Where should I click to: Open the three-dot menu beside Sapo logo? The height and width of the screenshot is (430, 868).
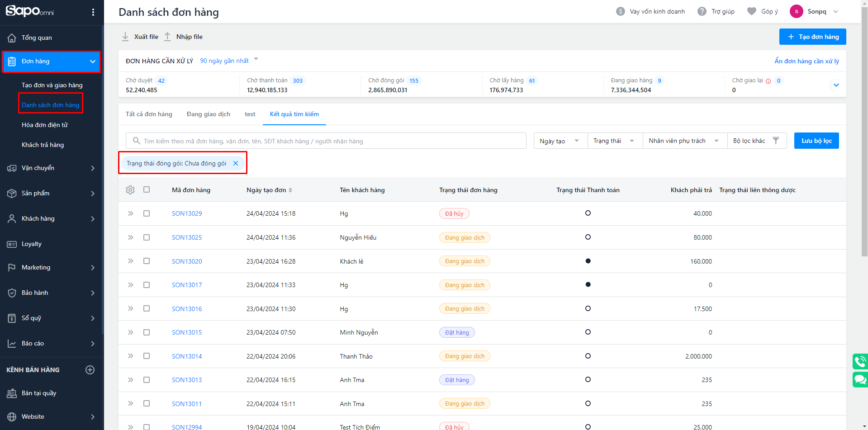(x=93, y=12)
